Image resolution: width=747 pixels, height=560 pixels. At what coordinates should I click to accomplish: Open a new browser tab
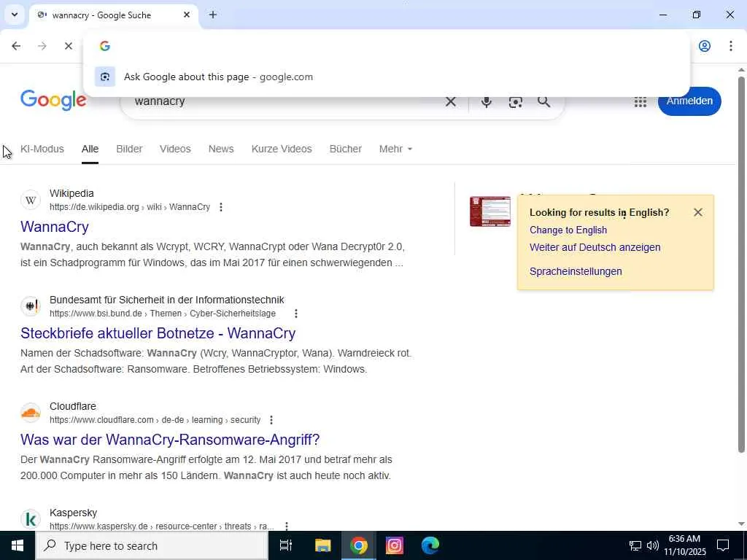[x=213, y=15]
